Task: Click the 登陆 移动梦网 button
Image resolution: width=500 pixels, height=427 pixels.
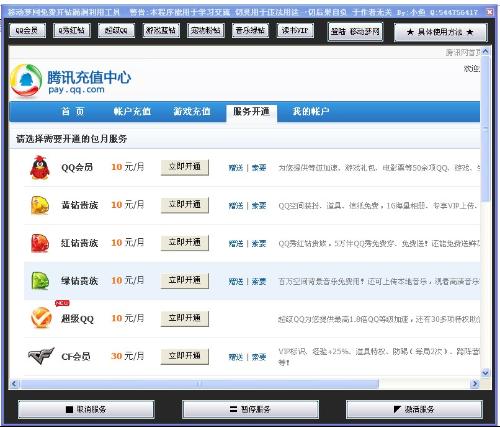Action: pyautogui.click(x=355, y=32)
